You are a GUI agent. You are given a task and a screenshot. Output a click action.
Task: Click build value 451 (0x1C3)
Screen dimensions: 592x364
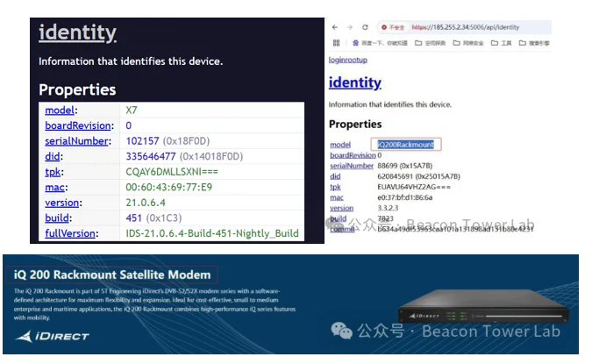[153, 218]
